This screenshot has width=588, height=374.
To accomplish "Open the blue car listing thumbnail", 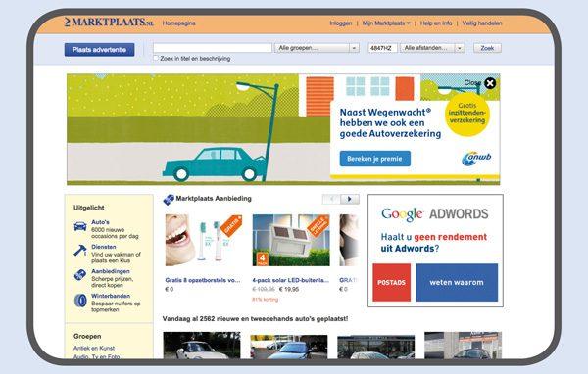I will (289, 347).
